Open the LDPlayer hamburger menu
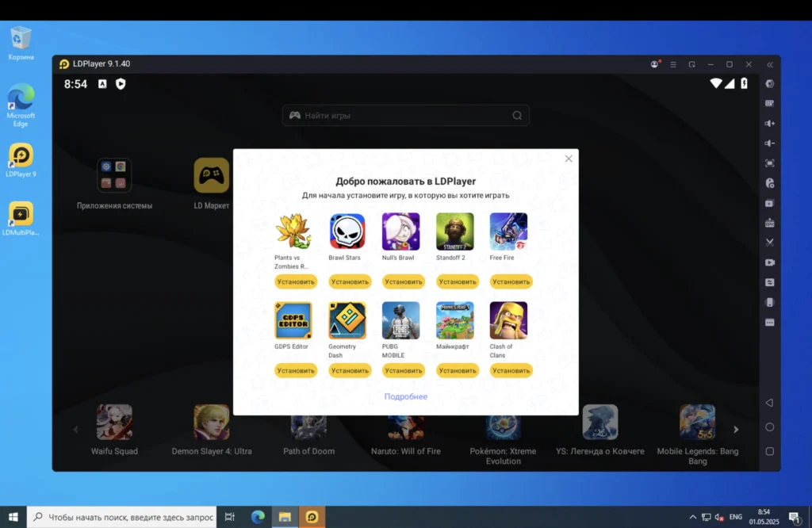 click(x=673, y=65)
